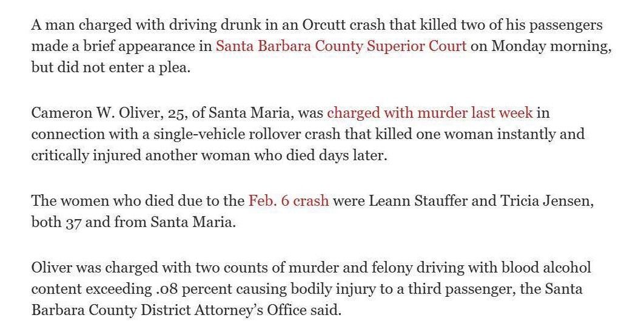This screenshot has height=329, width=644.
Task: Open the Santa Barbara County Superior Court link
Action: (341, 46)
